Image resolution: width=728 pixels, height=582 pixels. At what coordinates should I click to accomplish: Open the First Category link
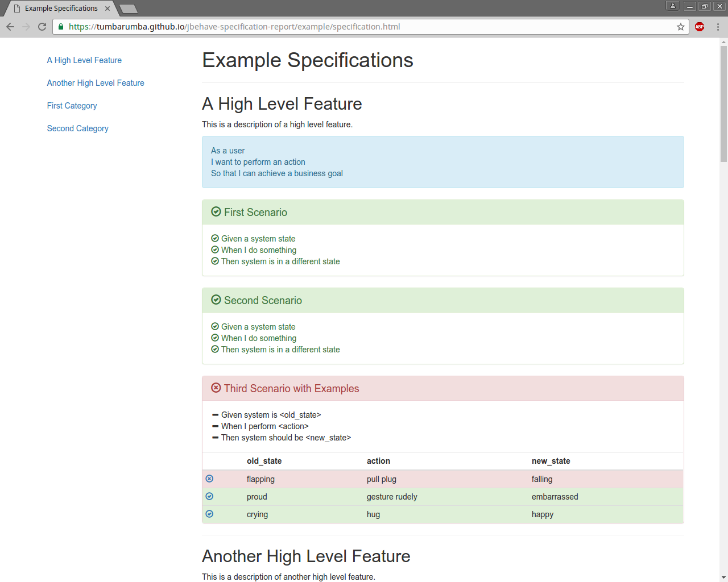tap(72, 106)
